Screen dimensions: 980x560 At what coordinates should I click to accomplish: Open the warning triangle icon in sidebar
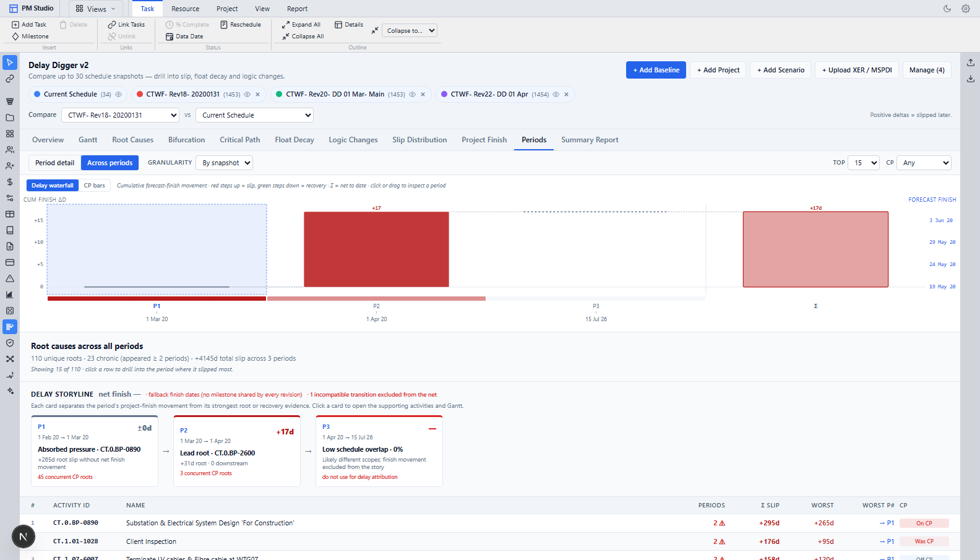[10, 278]
